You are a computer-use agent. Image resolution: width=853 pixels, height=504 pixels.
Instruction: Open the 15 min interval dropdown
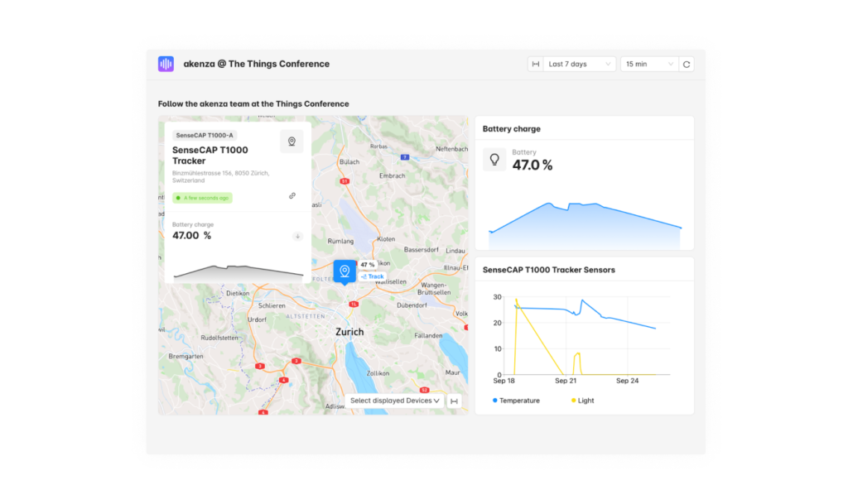pyautogui.click(x=649, y=64)
